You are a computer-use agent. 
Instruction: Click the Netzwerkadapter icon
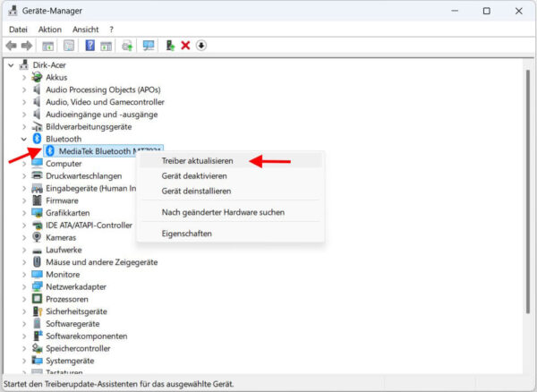(37, 286)
